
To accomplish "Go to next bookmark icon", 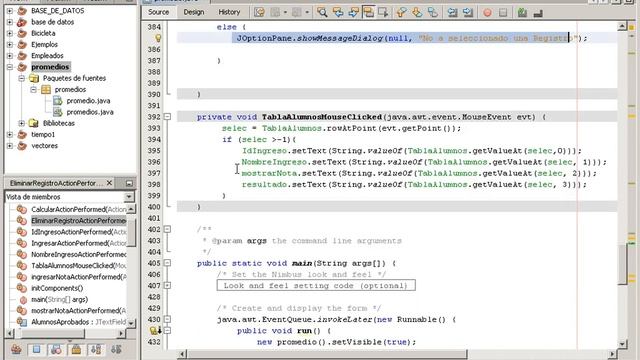I will [417, 12].
